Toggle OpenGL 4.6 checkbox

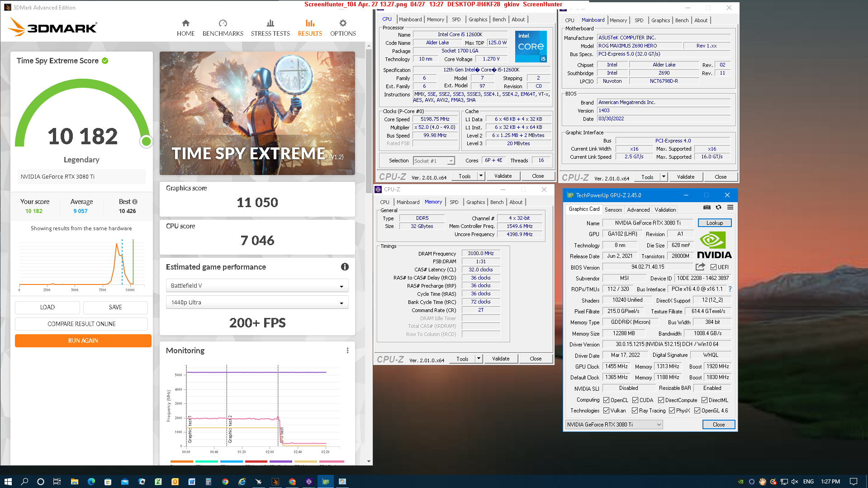697,411
